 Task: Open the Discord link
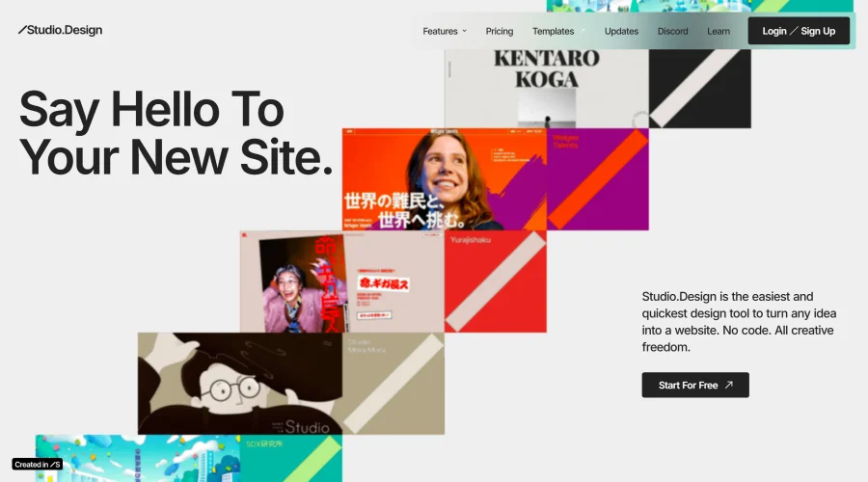click(672, 32)
